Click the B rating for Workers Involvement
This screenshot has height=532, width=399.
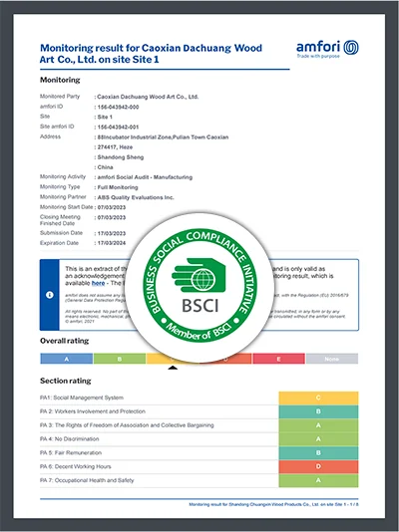[x=318, y=411]
